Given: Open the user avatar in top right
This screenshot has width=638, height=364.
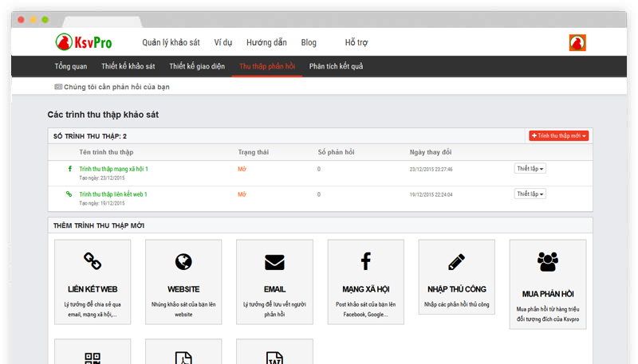Looking at the screenshot, I should 577,43.
